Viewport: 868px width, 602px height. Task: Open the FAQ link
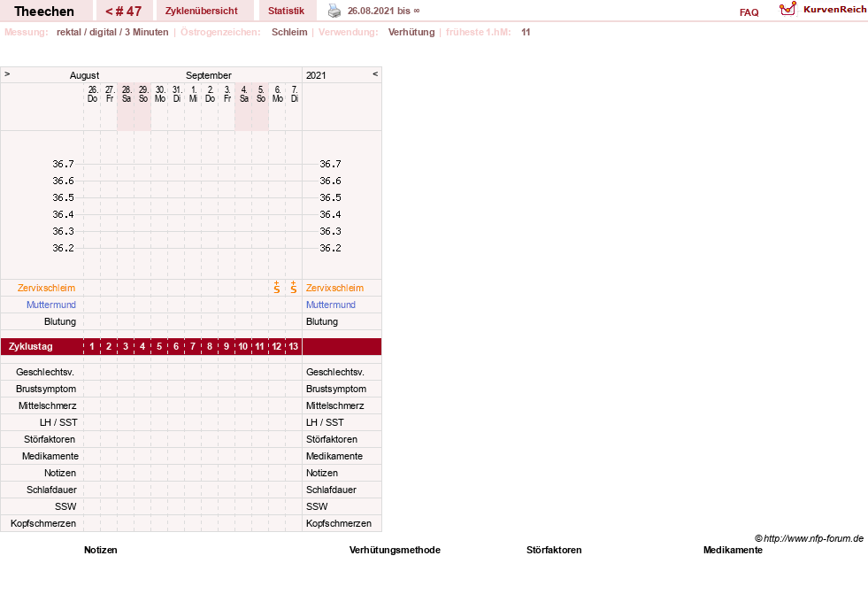tap(749, 12)
